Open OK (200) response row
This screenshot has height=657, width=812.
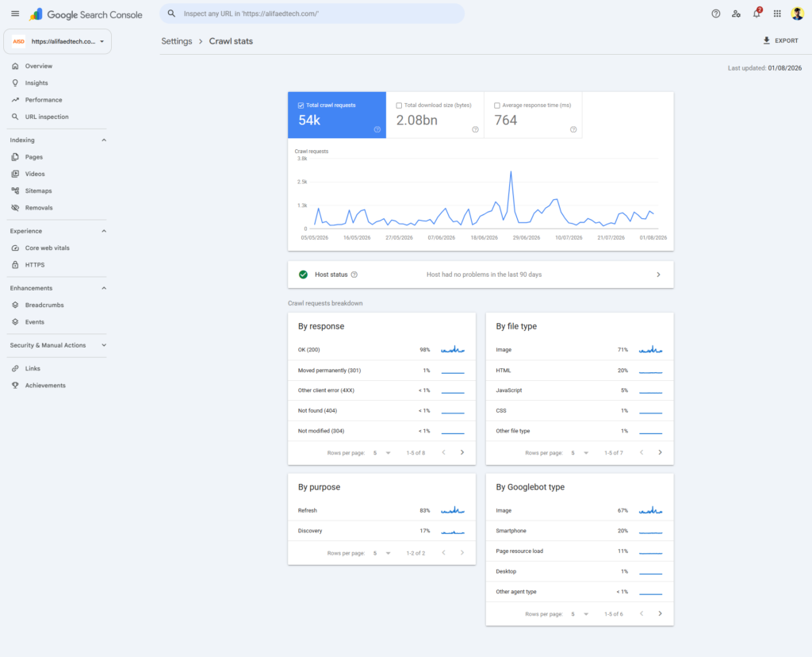click(x=381, y=350)
